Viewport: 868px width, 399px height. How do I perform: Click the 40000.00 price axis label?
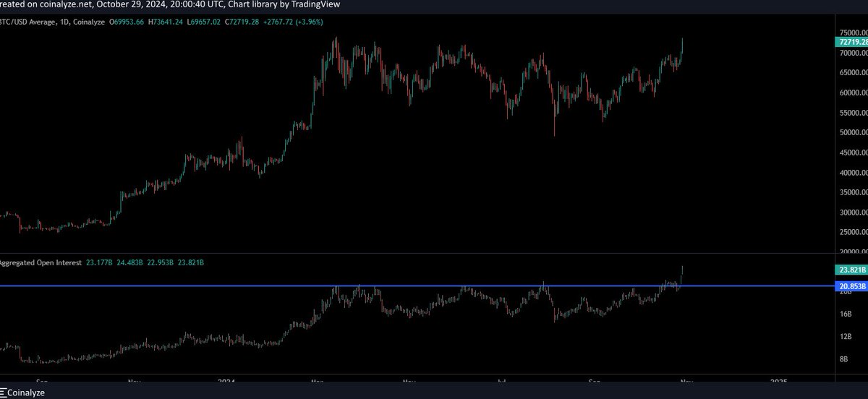click(854, 173)
